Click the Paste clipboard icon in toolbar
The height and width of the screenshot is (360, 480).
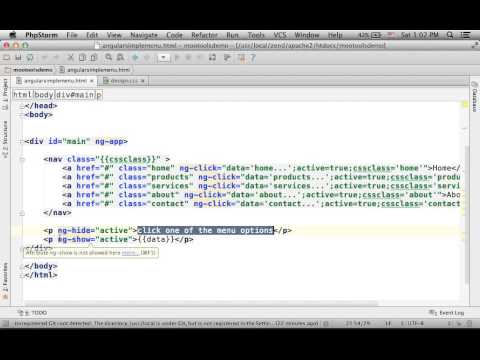(x=94, y=58)
